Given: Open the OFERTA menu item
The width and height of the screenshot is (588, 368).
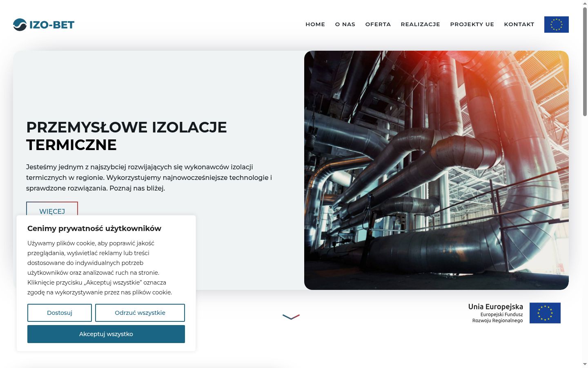Looking at the screenshot, I should 378,25.
